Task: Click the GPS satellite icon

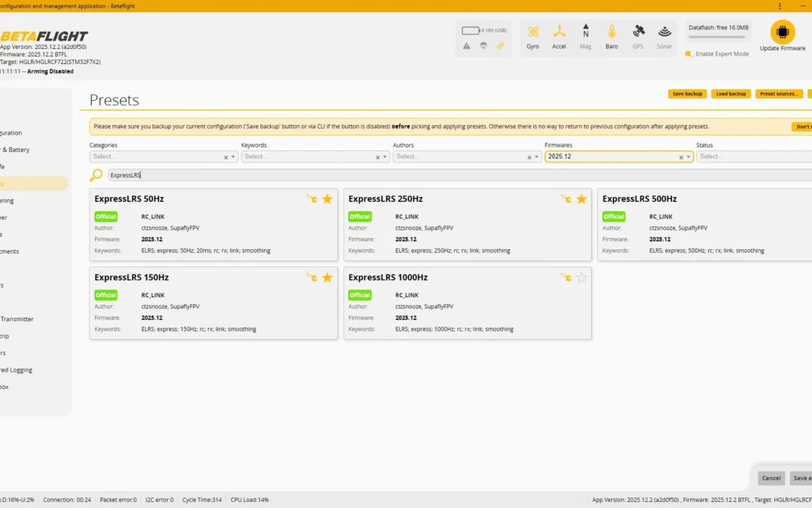Action: click(638, 32)
